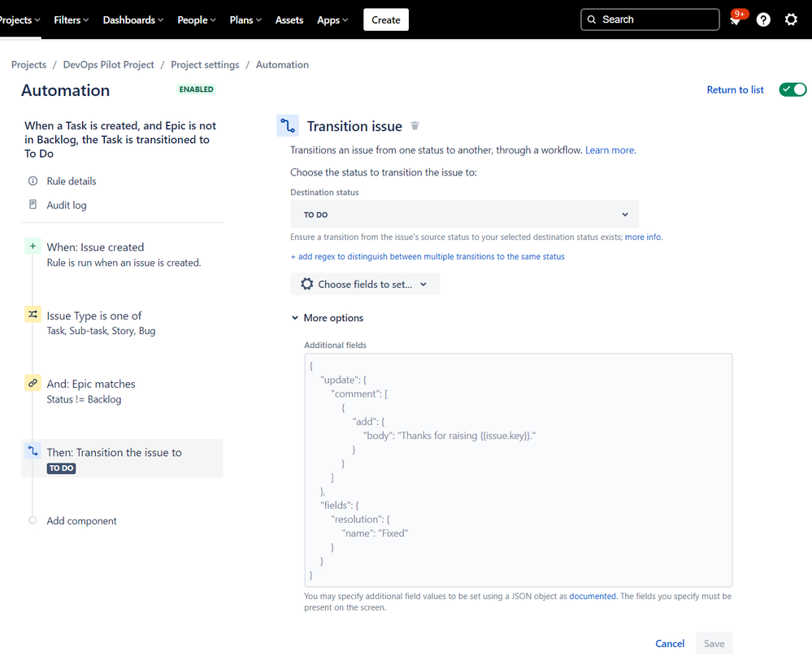The image size is (812, 665).
Task: Open the Apps menu
Action: click(x=332, y=20)
